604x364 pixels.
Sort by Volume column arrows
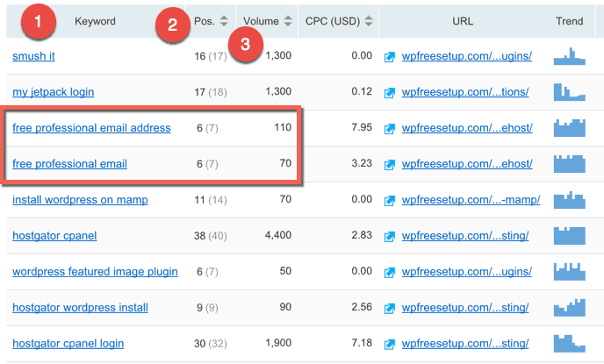point(288,21)
